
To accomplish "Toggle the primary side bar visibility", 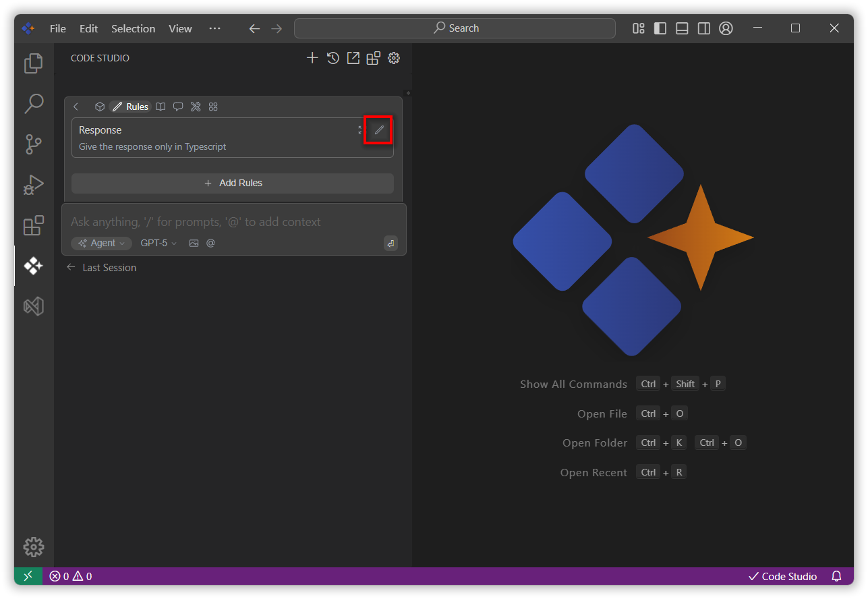I will [660, 28].
